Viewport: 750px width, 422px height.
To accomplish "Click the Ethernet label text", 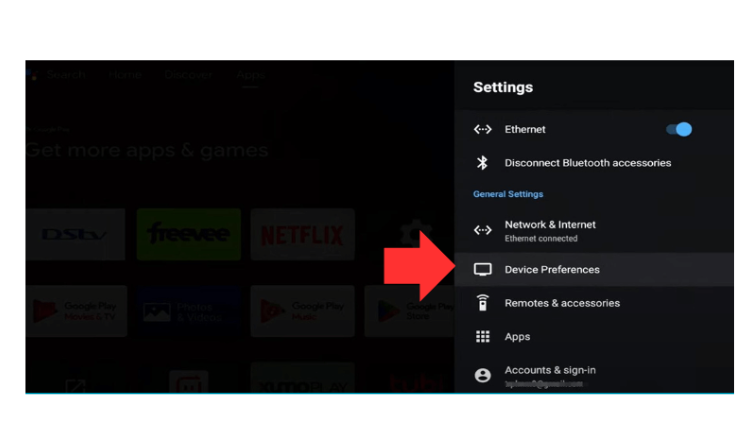I will point(525,129).
